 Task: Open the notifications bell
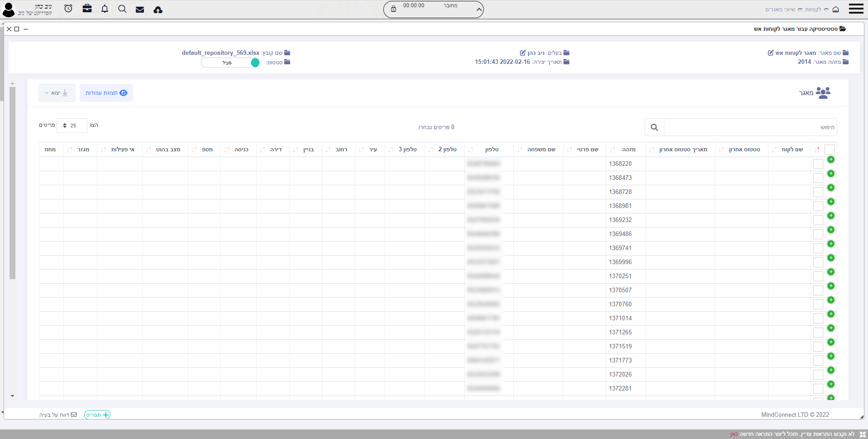click(x=105, y=9)
